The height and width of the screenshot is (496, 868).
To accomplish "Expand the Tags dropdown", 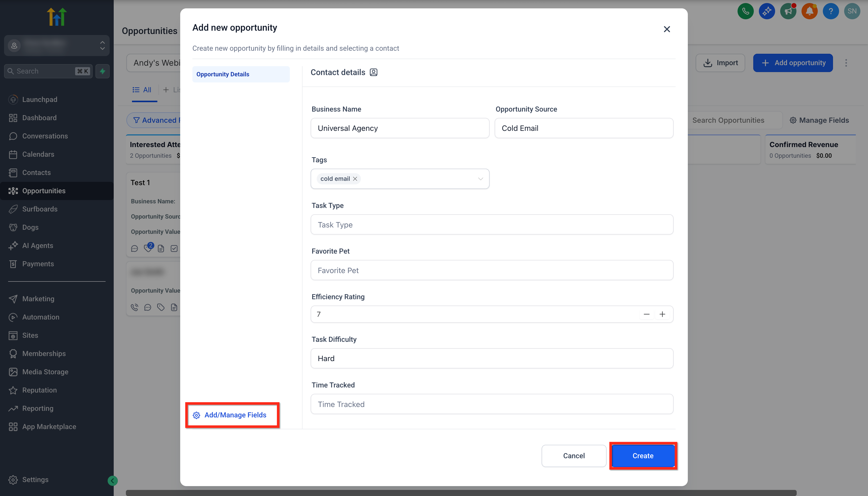I will coord(480,179).
